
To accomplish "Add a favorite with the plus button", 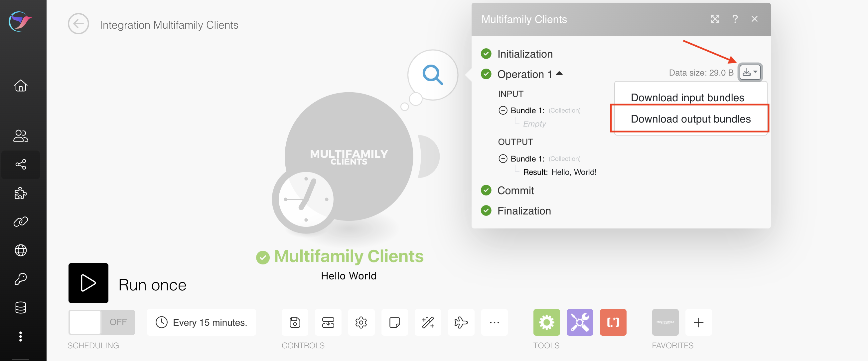I will tap(698, 322).
